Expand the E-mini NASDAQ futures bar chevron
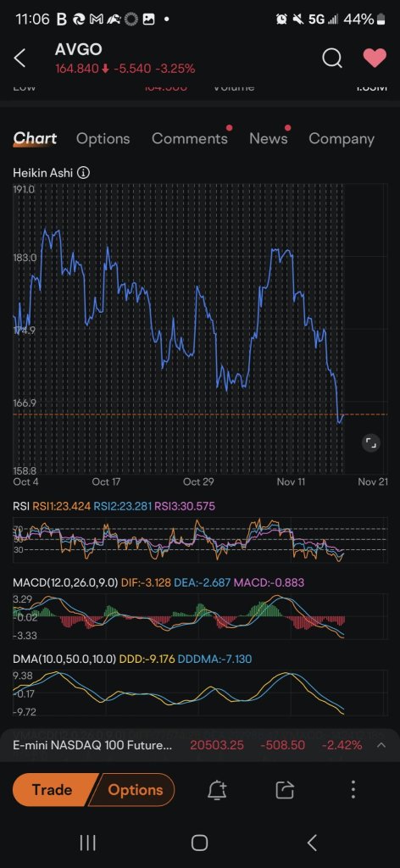This screenshot has width=400, height=868. (381, 745)
